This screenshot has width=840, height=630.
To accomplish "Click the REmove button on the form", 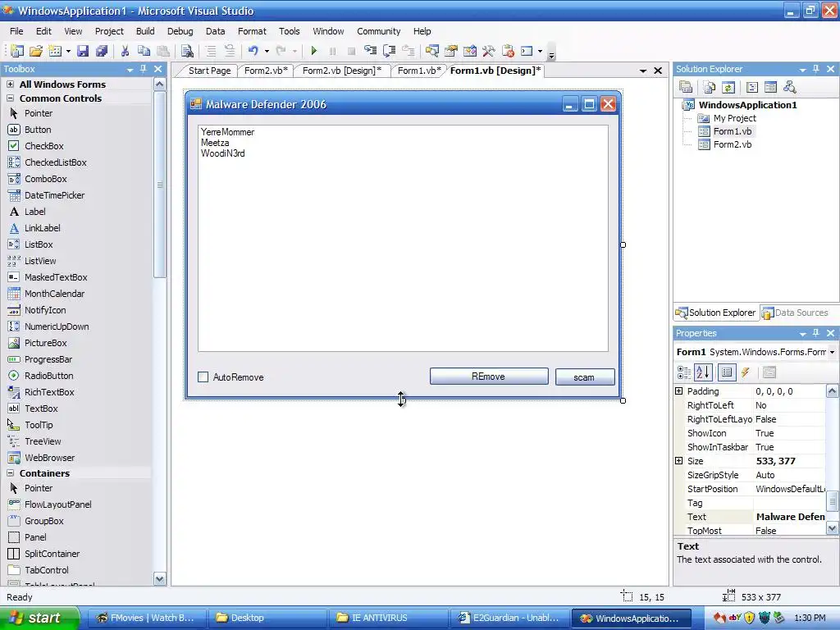I will pyautogui.click(x=489, y=376).
